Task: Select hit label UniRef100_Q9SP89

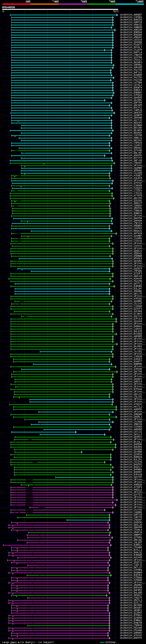Action: coord(131,42)
